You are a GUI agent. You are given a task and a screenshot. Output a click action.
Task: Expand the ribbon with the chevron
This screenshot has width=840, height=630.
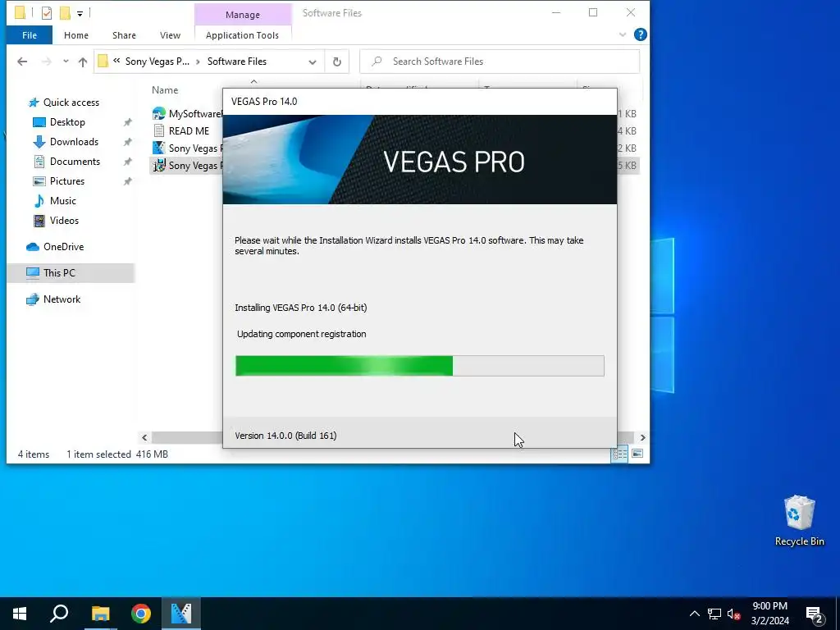pyautogui.click(x=623, y=34)
